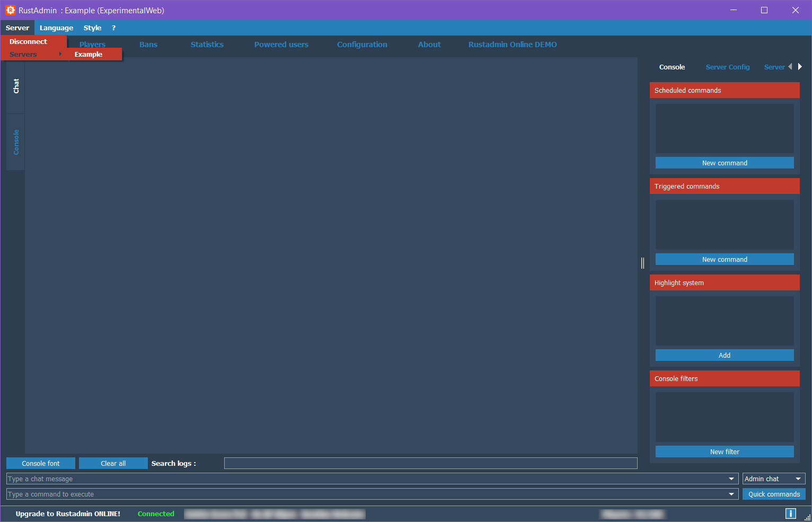Click New filter under Console filters
Viewport: 812px width, 522px height.
pos(724,452)
